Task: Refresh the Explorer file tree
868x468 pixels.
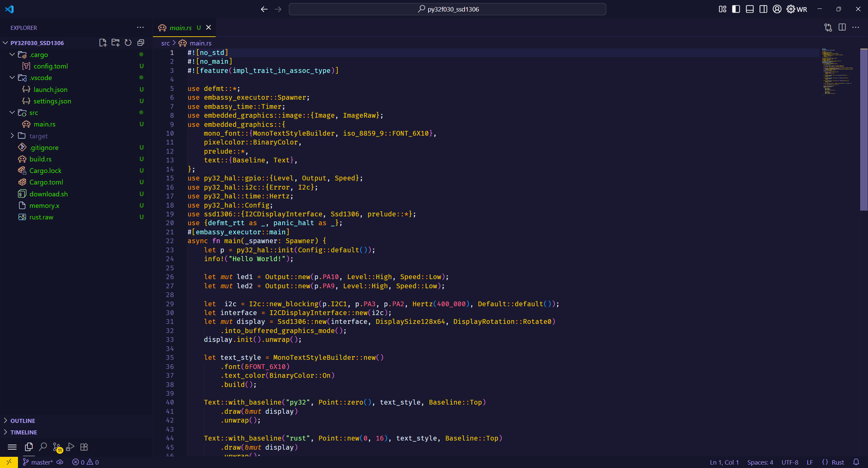Action: (x=128, y=43)
